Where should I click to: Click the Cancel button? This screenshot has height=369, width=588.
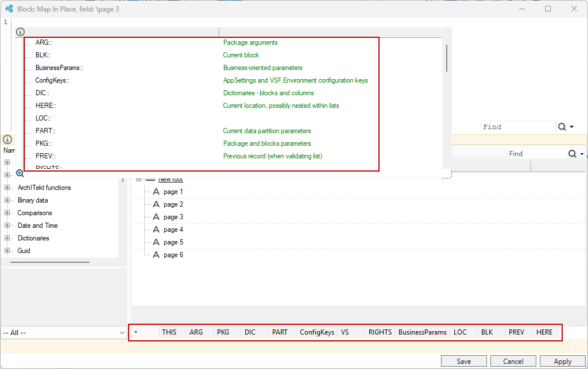[513, 362]
